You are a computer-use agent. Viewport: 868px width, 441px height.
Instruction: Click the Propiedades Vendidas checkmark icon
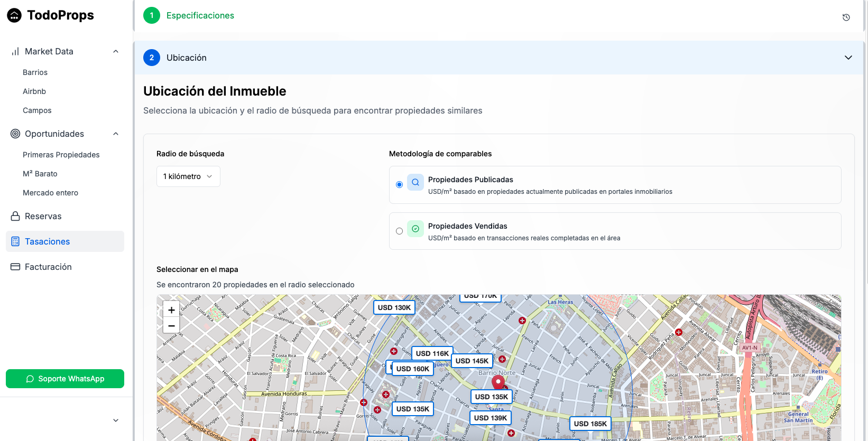[415, 229]
